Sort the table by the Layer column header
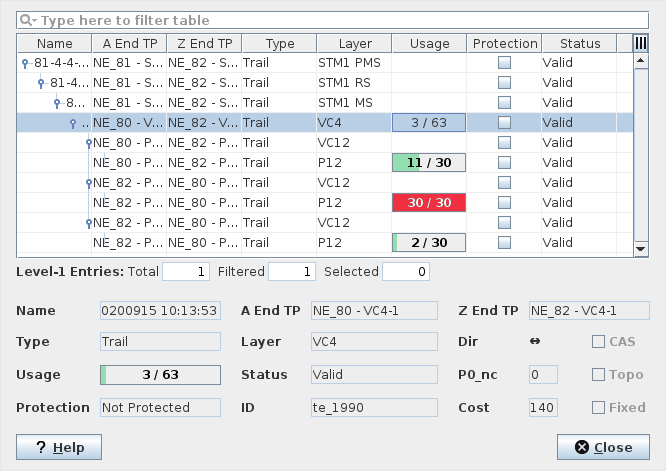 coord(354,44)
